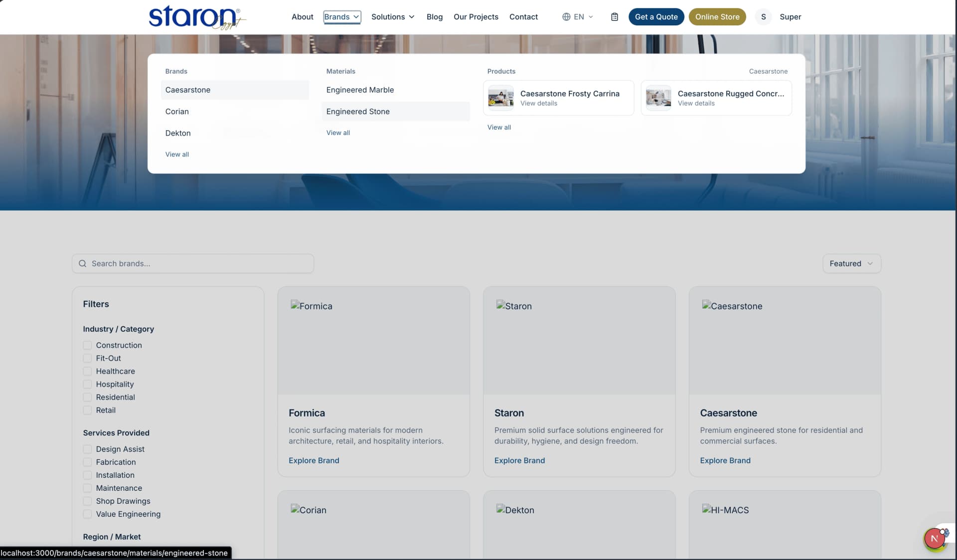
Task: Click the Get a Quote button
Action: point(656,17)
